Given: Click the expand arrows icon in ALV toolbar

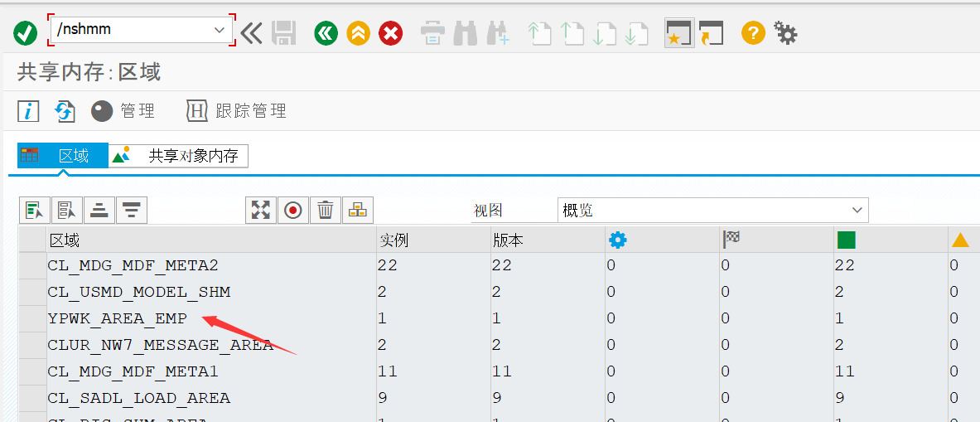Looking at the screenshot, I should click(x=261, y=211).
